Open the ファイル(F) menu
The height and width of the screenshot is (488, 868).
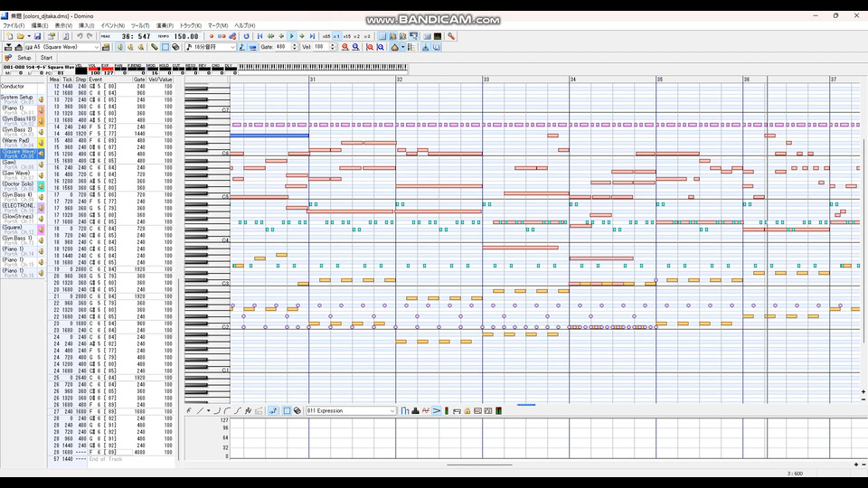tap(14, 25)
